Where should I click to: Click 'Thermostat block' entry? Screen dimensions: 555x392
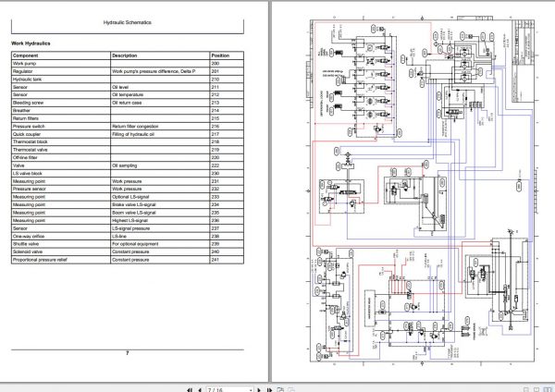pos(31,141)
